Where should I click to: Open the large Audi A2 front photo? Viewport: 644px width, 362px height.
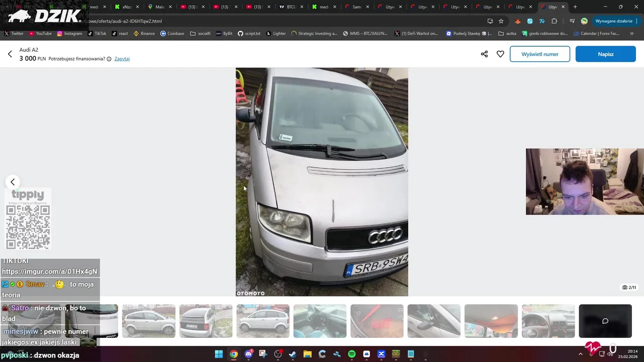pyautogui.click(x=321, y=182)
